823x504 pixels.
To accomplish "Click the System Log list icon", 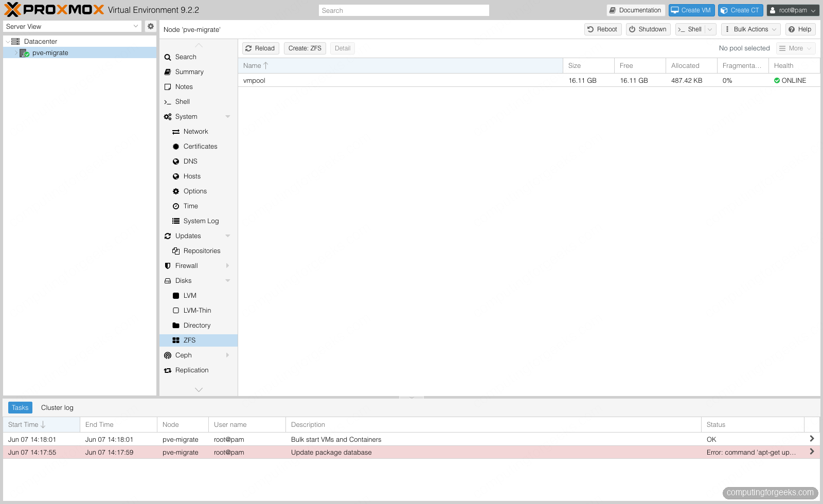I will [176, 221].
